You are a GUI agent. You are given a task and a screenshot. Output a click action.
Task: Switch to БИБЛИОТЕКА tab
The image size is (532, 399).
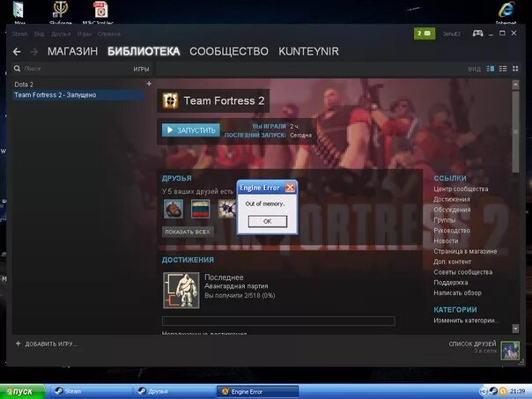click(144, 52)
